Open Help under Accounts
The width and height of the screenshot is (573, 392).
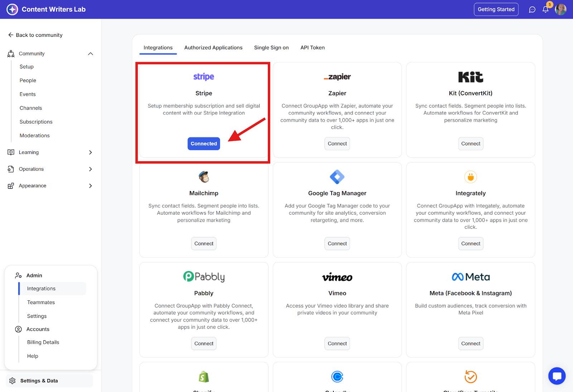33,356
